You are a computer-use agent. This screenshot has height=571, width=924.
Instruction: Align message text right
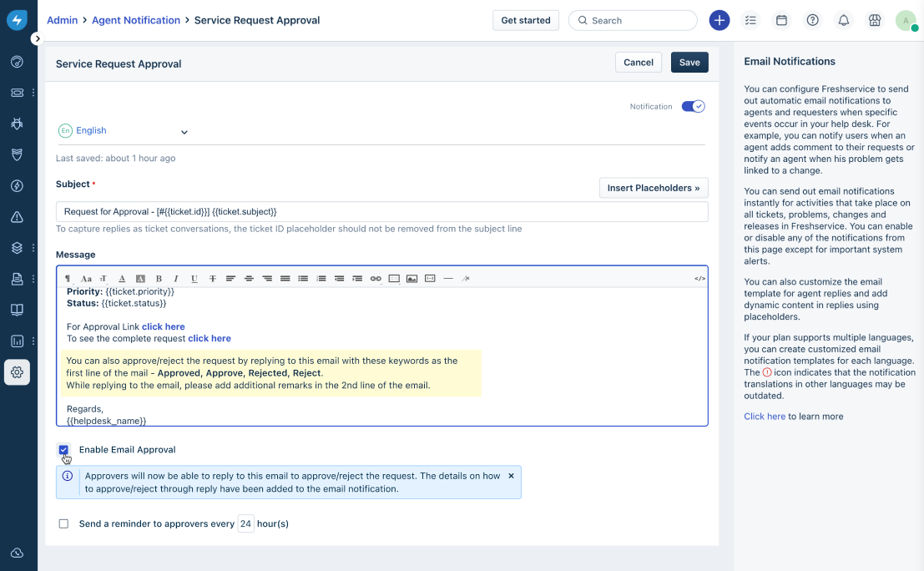click(x=267, y=279)
